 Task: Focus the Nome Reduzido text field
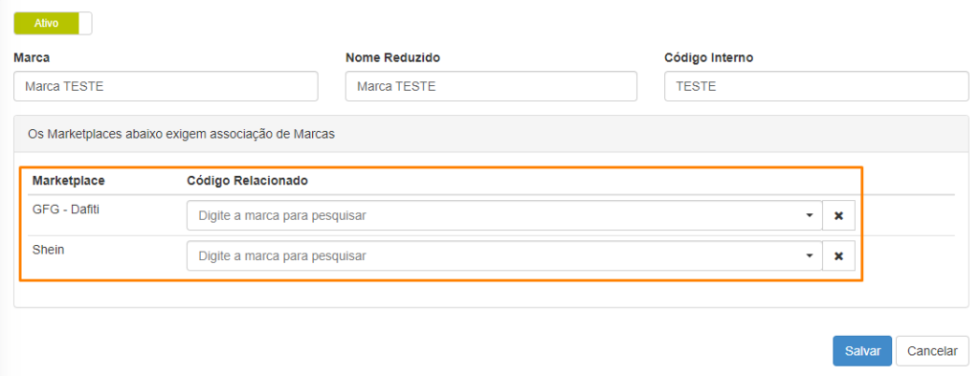point(491,86)
